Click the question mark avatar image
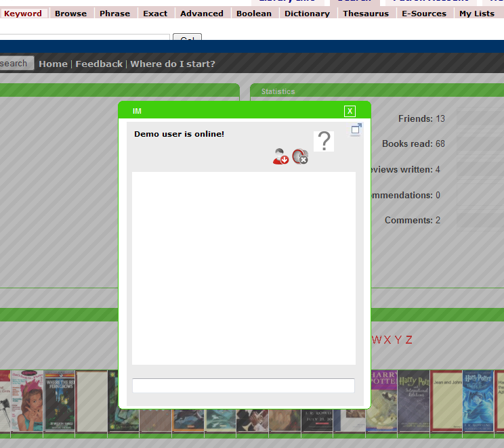504x448 pixels. [324, 141]
